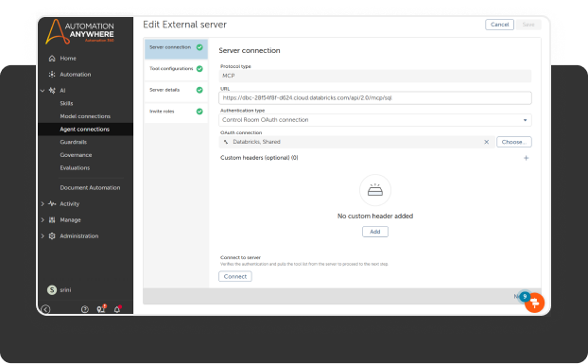Collapse the AI menu section
Viewport: 588px width, 364px height.
pos(43,91)
